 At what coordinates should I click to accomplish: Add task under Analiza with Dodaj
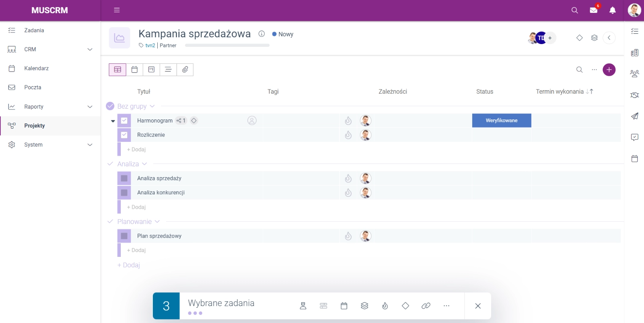coord(136,207)
